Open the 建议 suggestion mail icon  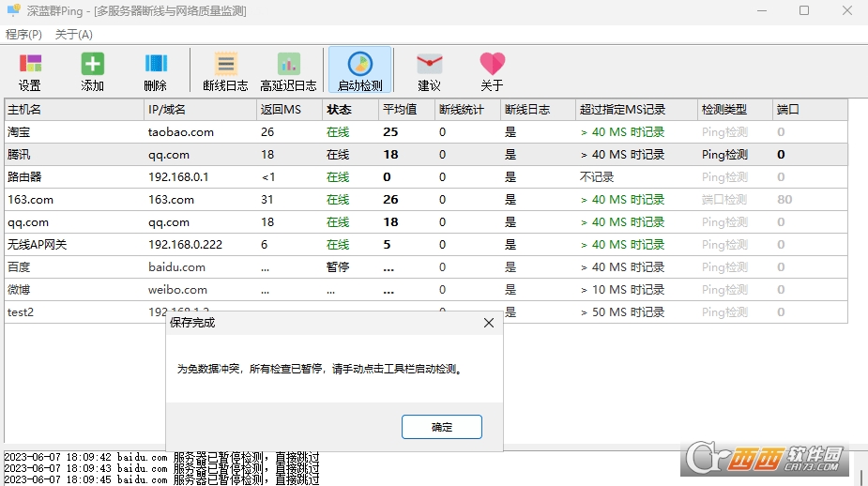click(x=429, y=71)
